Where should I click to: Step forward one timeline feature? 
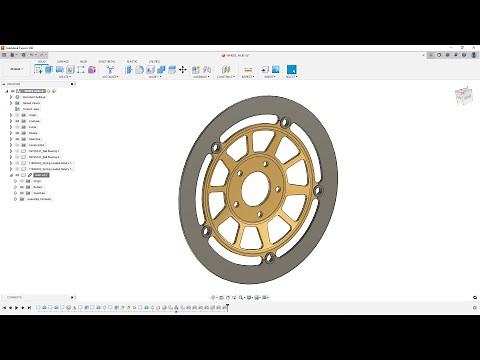click(23, 308)
